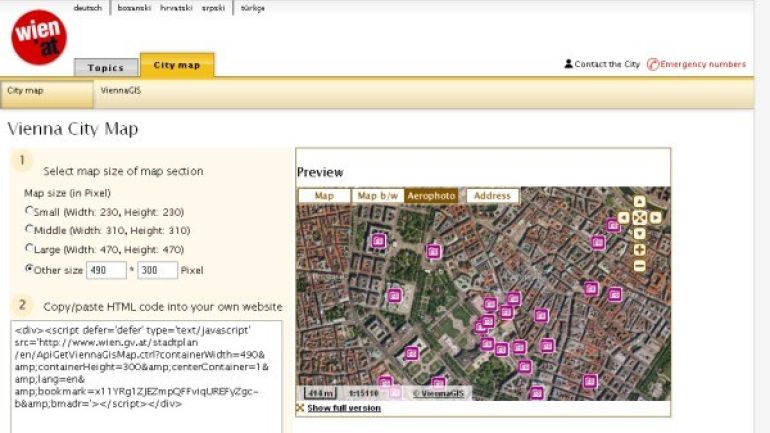770x433 pixels.
Task: Click the 414 m scale bar label
Action: 320,393
